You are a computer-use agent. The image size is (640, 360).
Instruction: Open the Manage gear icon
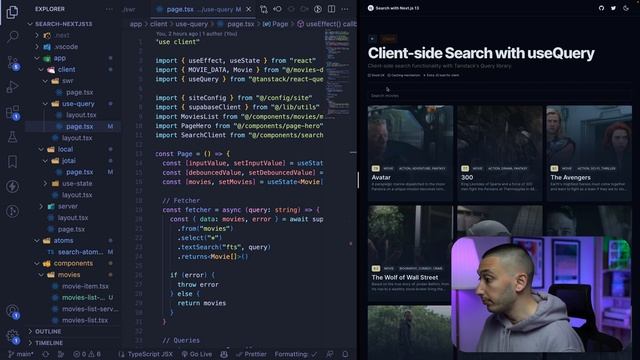pos(12,336)
